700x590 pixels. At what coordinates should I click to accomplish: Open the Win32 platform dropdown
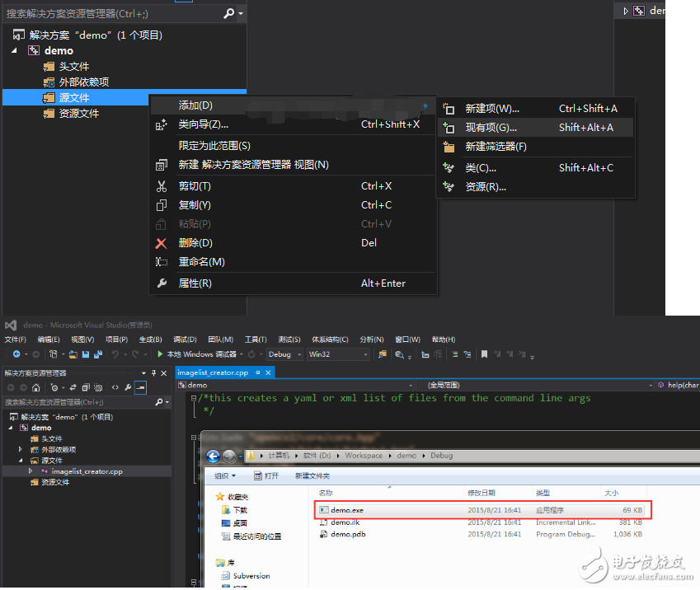coord(338,354)
